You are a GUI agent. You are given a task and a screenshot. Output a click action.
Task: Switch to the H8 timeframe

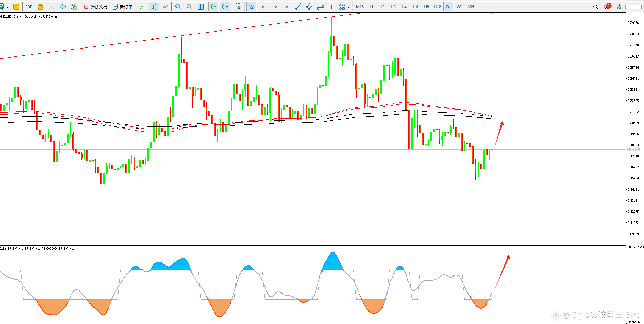coord(426,7)
